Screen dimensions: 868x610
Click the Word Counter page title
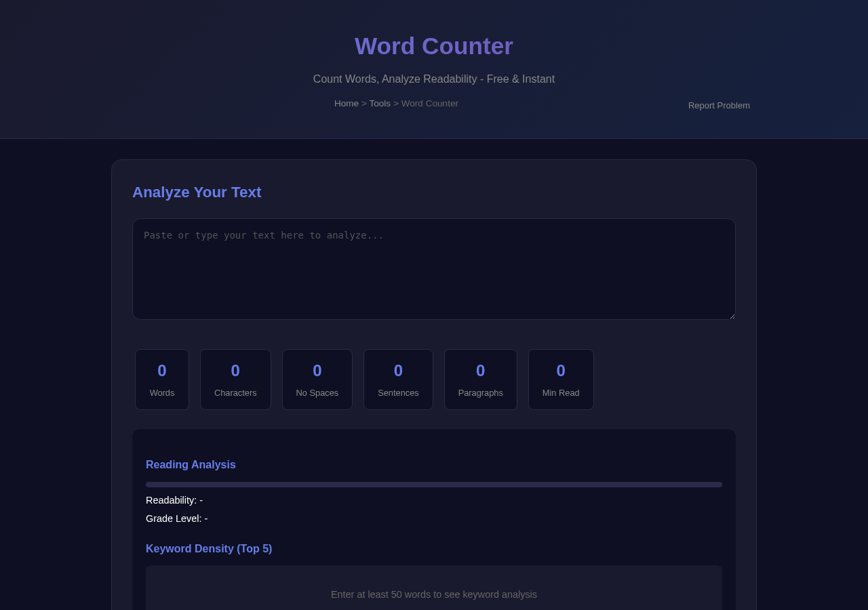(434, 46)
